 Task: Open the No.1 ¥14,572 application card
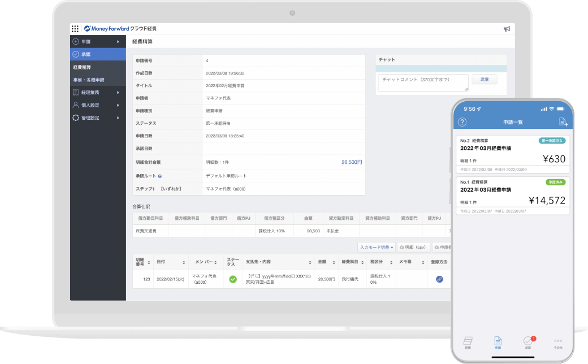513,196
